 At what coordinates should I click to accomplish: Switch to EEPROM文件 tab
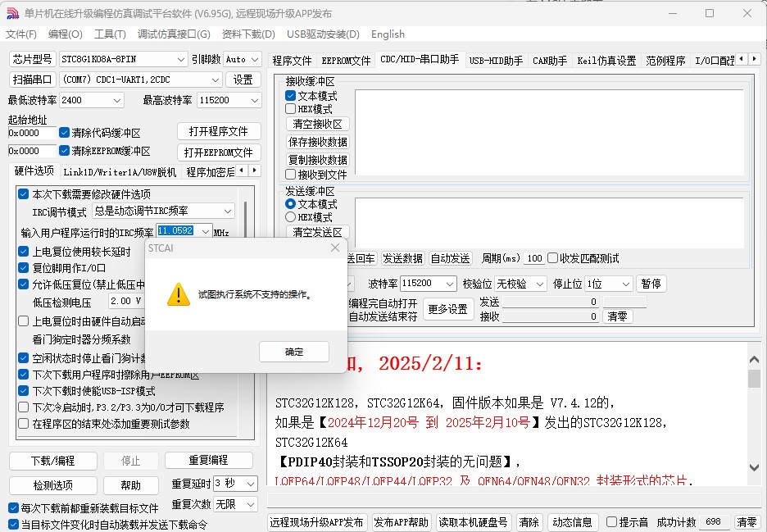(346, 61)
